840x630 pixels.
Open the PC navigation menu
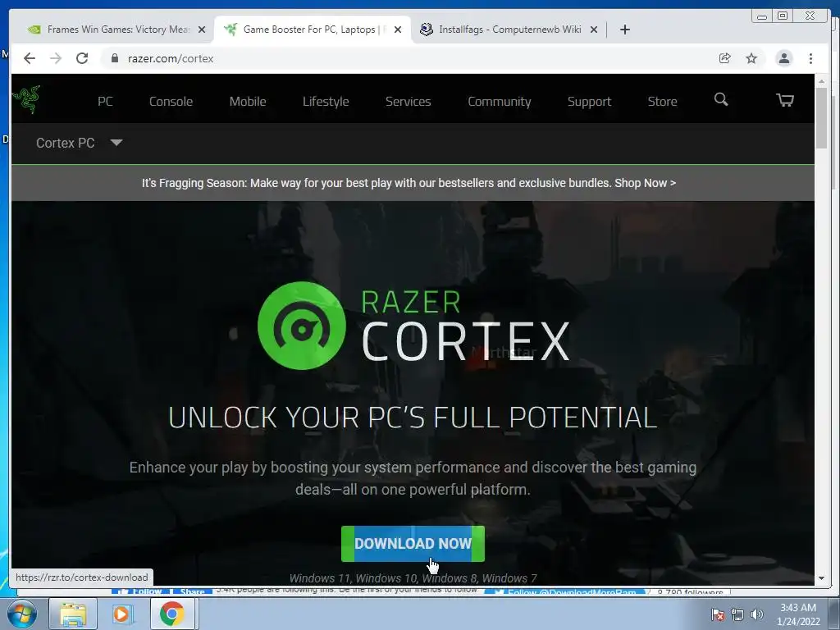click(x=105, y=101)
